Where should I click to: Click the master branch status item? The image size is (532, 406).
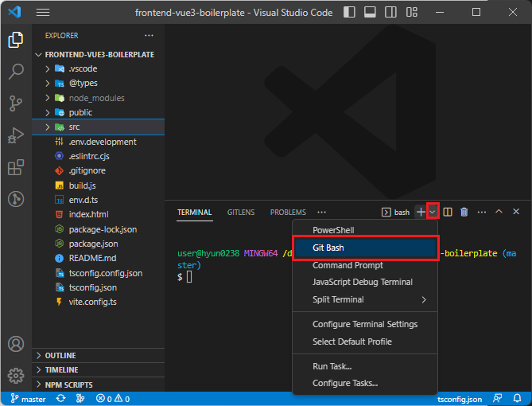28,399
